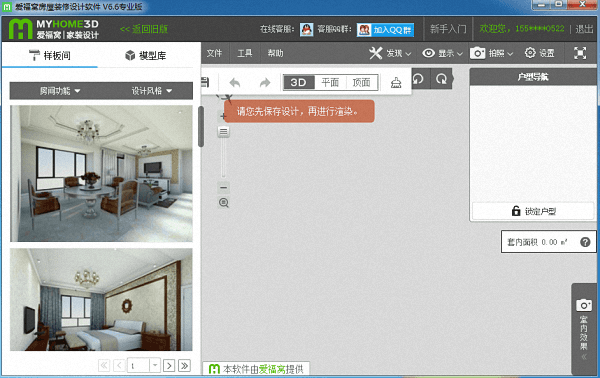Open the 文件 menu
600x378 pixels.
pos(214,53)
